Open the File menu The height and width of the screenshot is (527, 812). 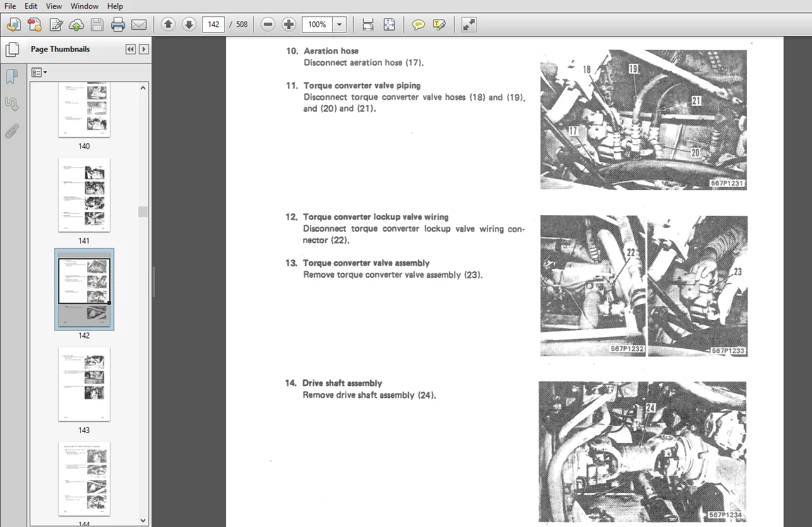pos(10,6)
